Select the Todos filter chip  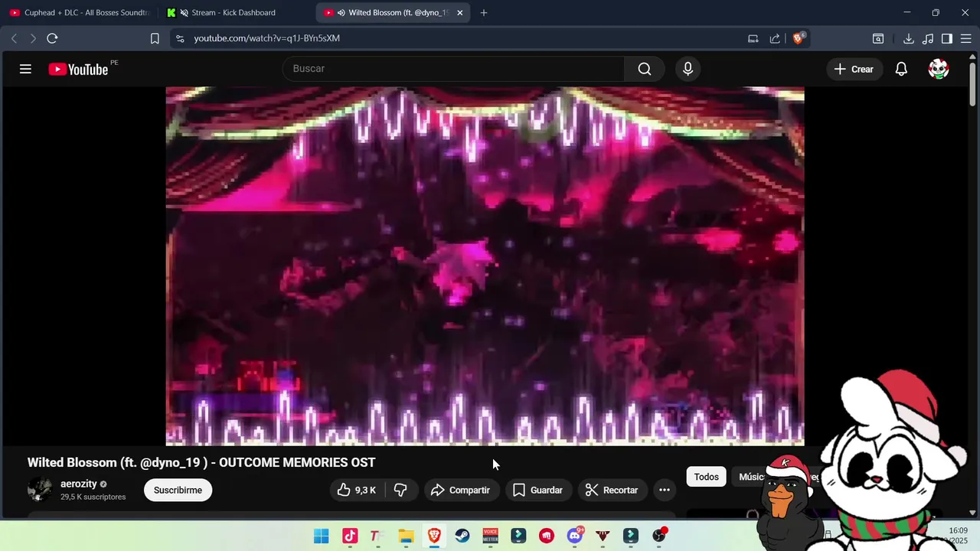tap(706, 477)
